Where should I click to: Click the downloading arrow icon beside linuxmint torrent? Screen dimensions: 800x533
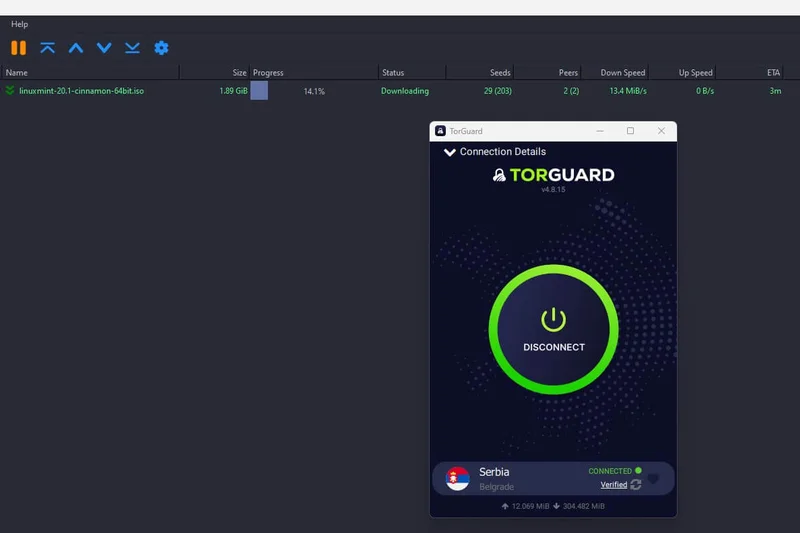pyautogui.click(x=10, y=91)
